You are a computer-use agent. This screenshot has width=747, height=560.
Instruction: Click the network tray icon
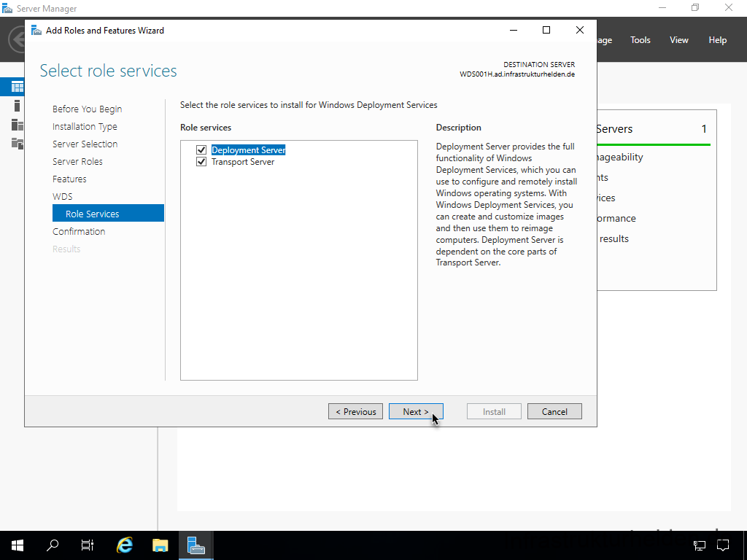(699, 545)
